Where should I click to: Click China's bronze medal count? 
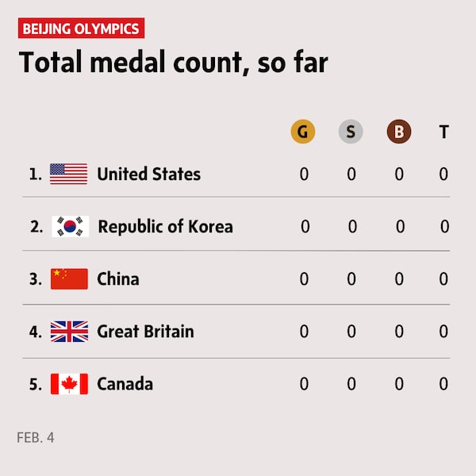pyautogui.click(x=399, y=278)
